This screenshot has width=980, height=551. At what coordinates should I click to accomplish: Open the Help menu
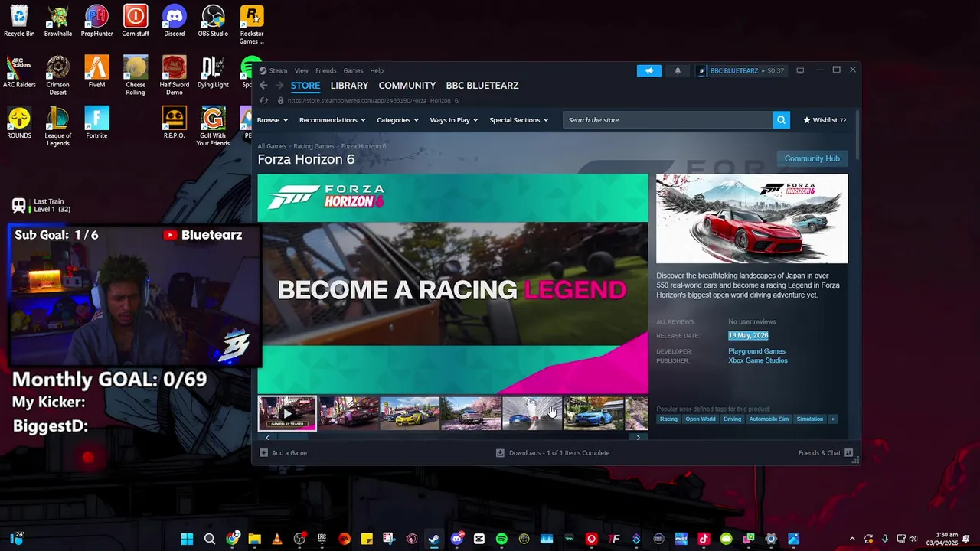pos(377,70)
